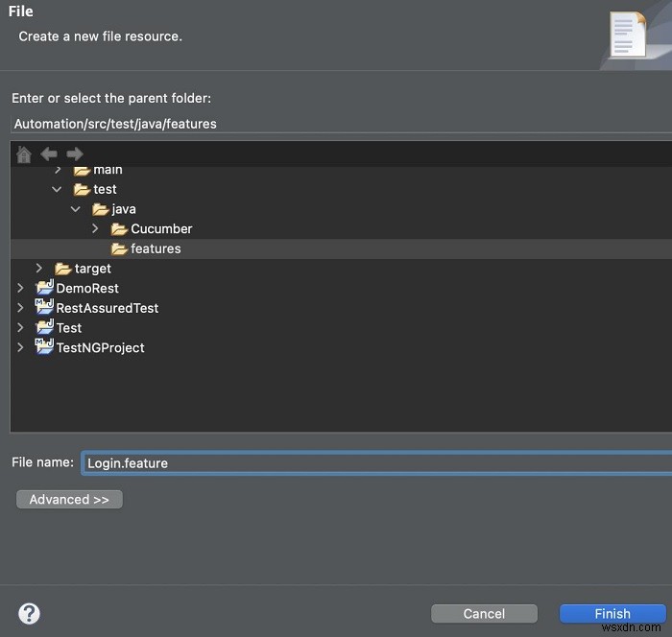Click the Home navigation icon
672x637 pixels.
(x=24, y=154)
